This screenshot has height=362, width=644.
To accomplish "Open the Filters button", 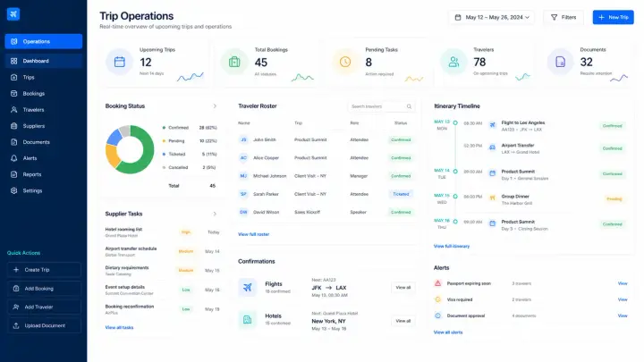I will (x=563, y=17).
